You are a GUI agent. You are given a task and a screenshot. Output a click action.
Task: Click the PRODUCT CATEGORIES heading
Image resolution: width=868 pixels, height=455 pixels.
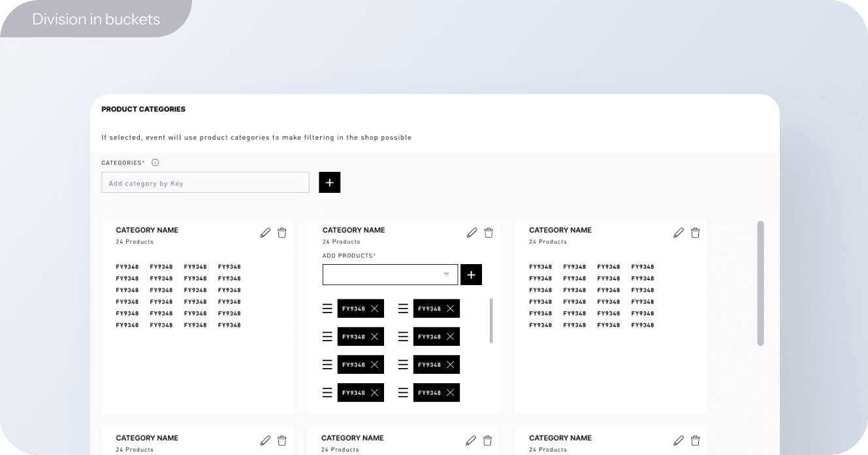tap(144, 109)
